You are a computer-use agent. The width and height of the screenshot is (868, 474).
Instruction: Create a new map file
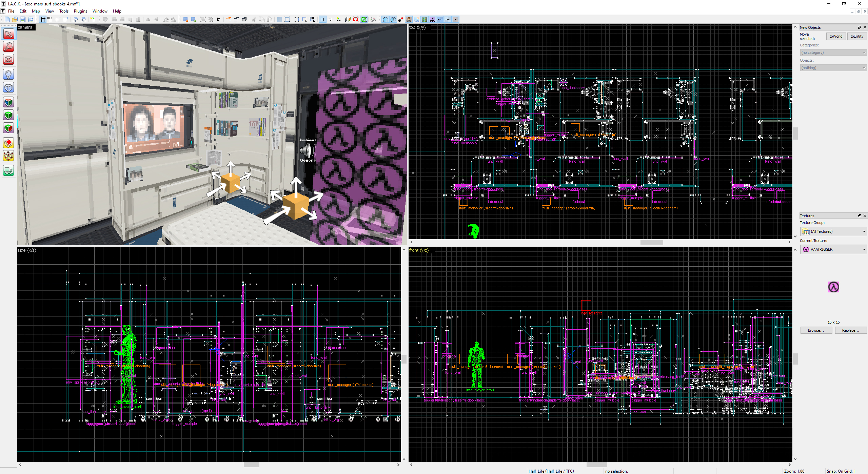pos(7,19)
